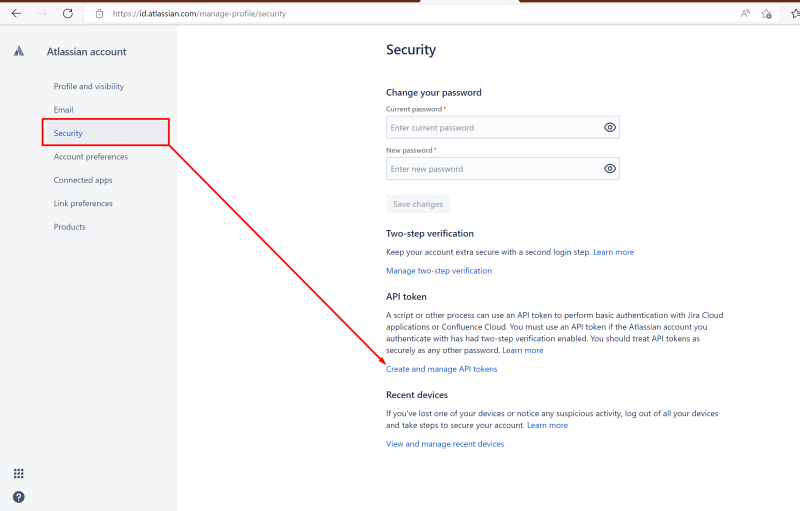This screenshot has width=800, height=511.
Task: Open Account preferences in sidebar
Action: tap(91, 157)
